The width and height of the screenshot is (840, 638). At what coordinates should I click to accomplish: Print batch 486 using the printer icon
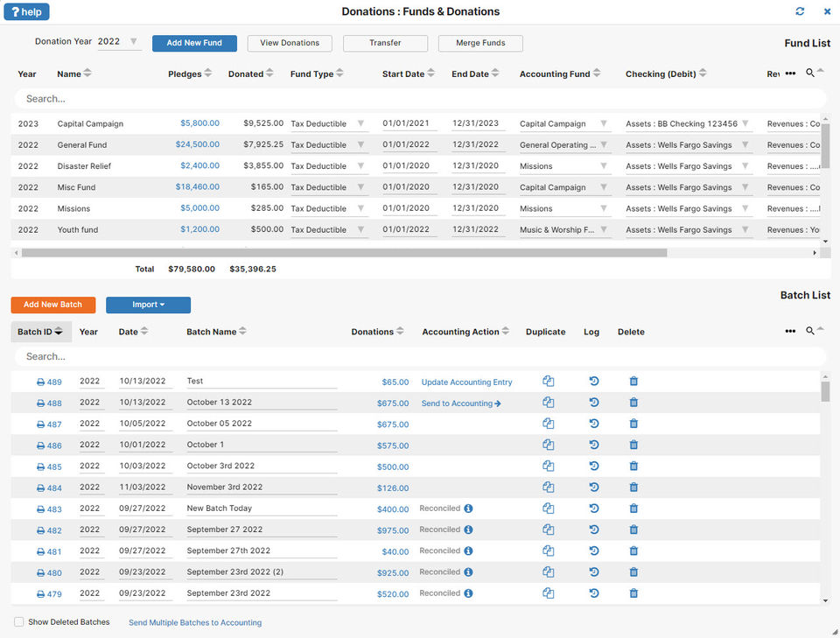40,445
